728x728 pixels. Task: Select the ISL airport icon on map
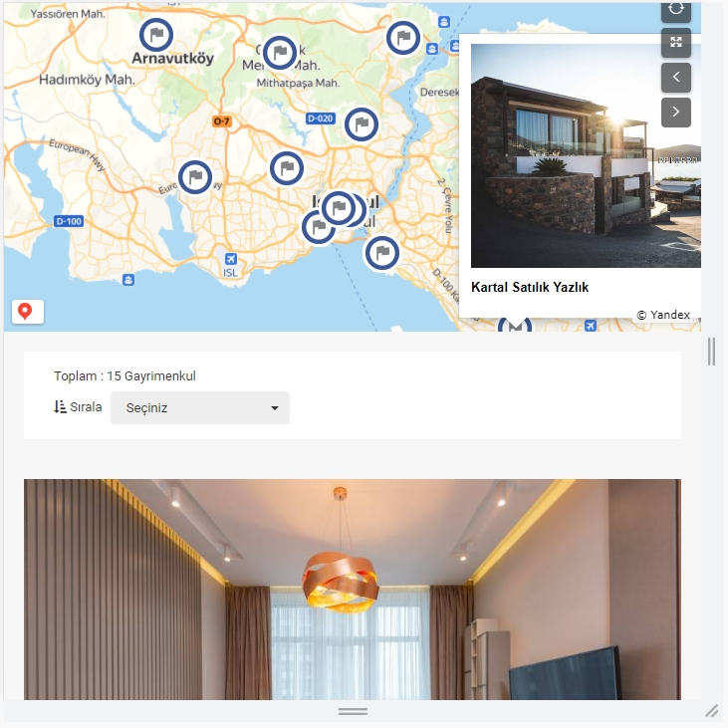(x=231, y=259)
